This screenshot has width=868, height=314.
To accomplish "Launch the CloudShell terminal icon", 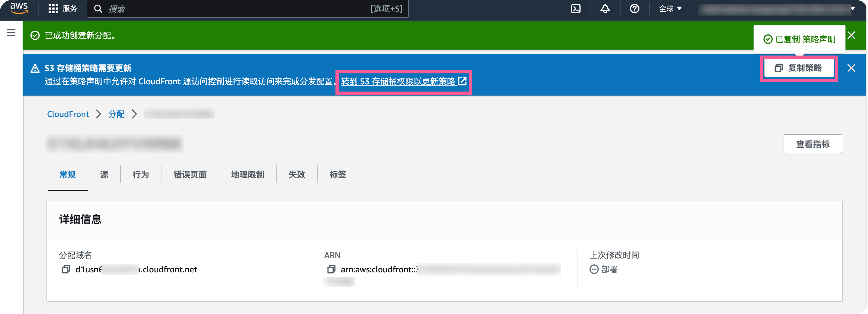I will [x=576, y=9].
